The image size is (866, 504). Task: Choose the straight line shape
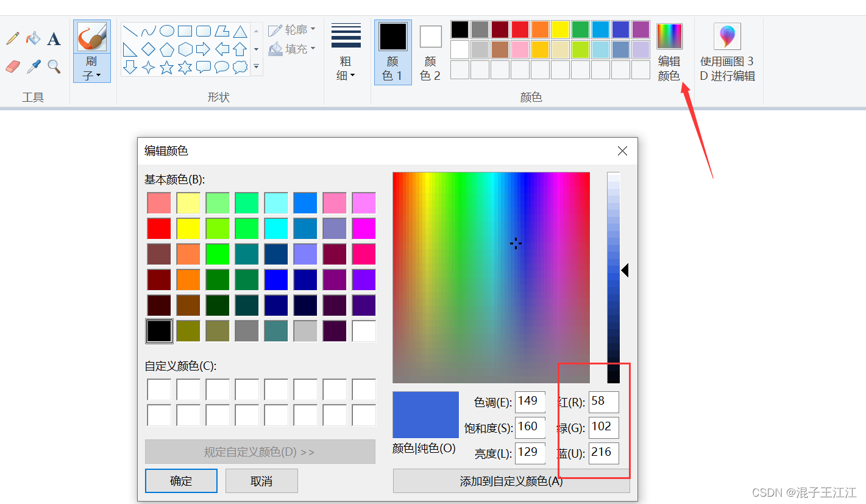(130, 31)
